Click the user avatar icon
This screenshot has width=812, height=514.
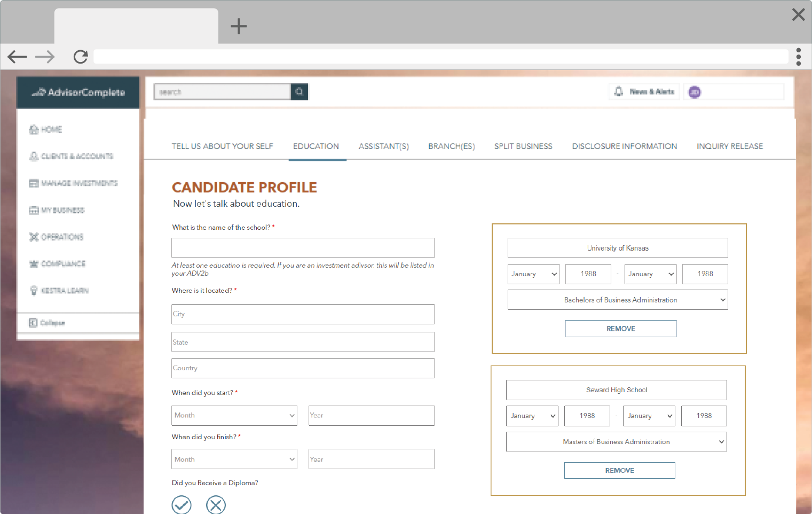point(695,92)
